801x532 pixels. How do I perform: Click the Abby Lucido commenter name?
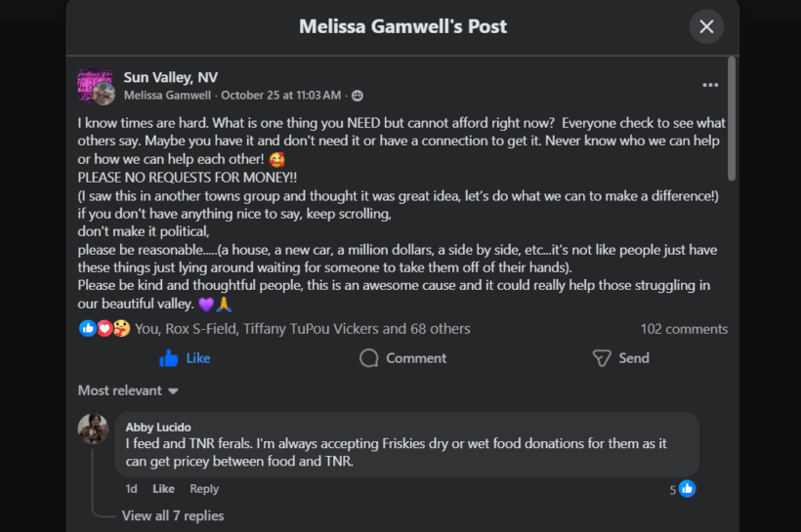click(x=158, y=427)
